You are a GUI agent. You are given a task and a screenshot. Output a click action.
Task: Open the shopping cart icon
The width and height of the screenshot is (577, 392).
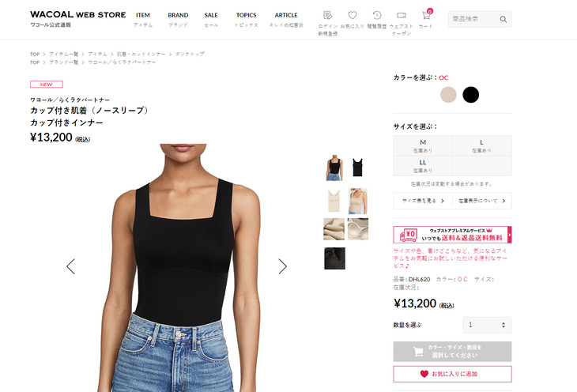(426, 15)
